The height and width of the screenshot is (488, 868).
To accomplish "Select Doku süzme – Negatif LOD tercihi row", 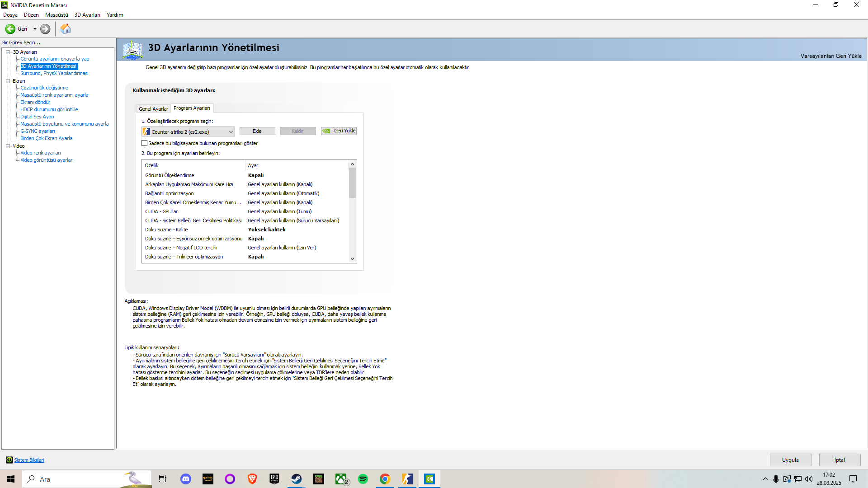I will (x=245, y=248).
